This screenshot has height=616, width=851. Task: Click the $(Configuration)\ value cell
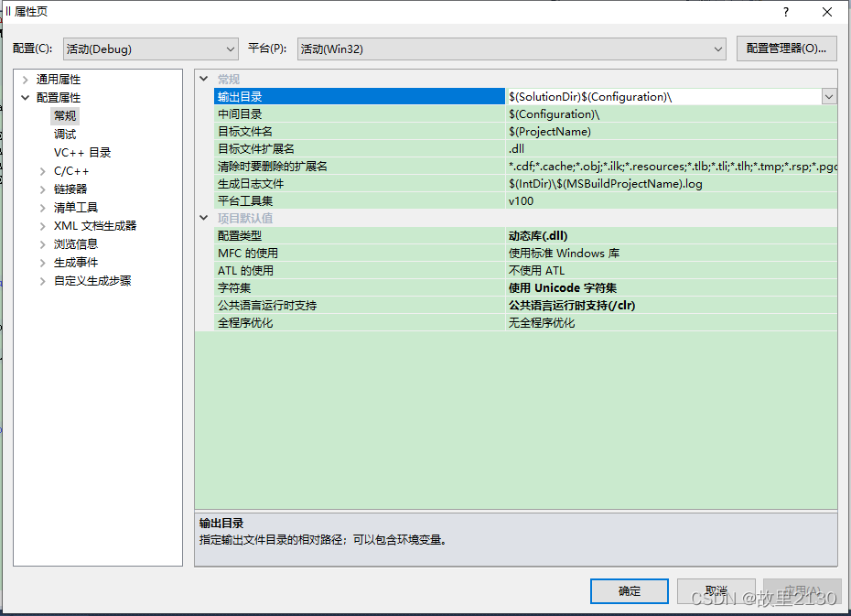pos(672,114)
